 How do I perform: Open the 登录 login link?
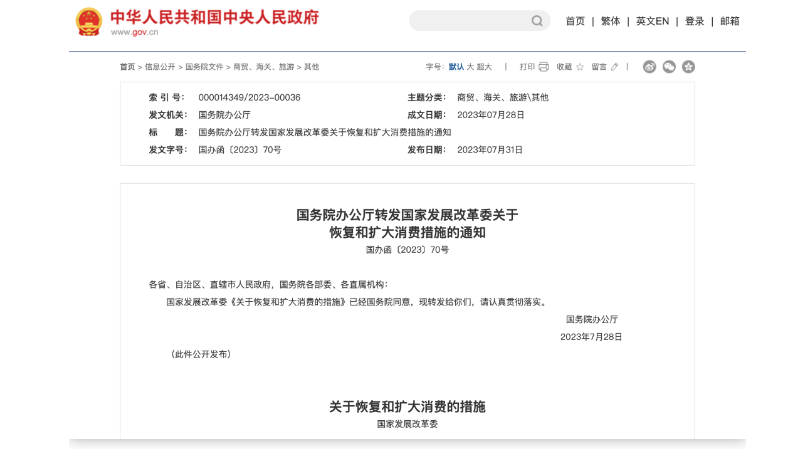click(694, 21)
